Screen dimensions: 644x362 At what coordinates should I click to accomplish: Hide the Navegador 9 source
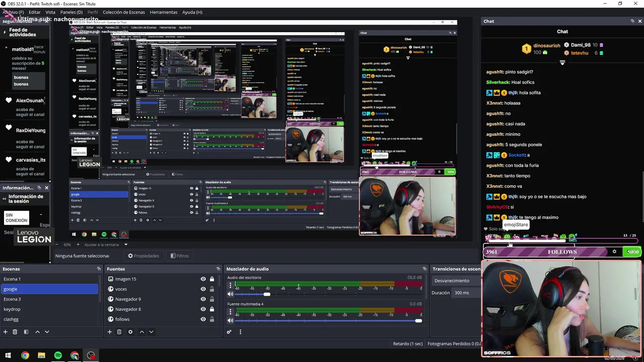pyautogui.click(x=203, y=299)
